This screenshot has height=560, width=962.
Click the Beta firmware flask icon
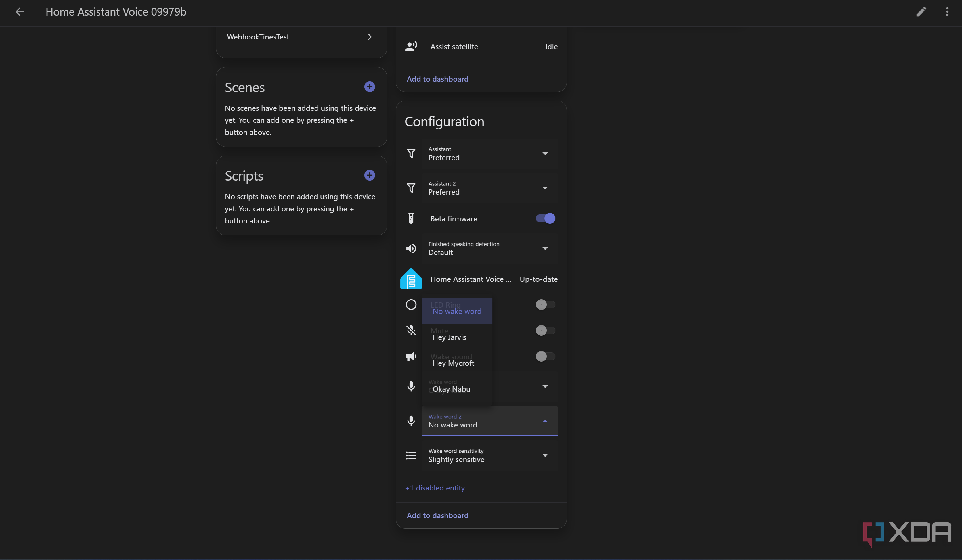tap(411, 218)
